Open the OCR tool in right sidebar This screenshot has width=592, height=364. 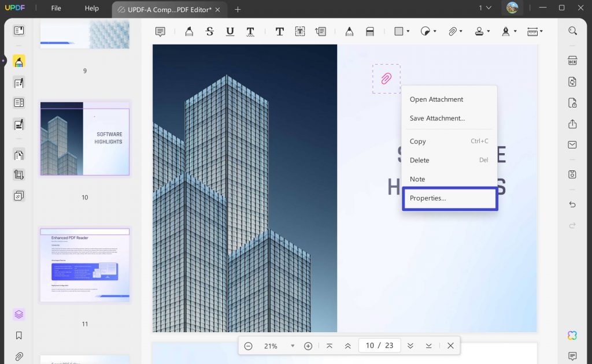click(x=572, y=61)
